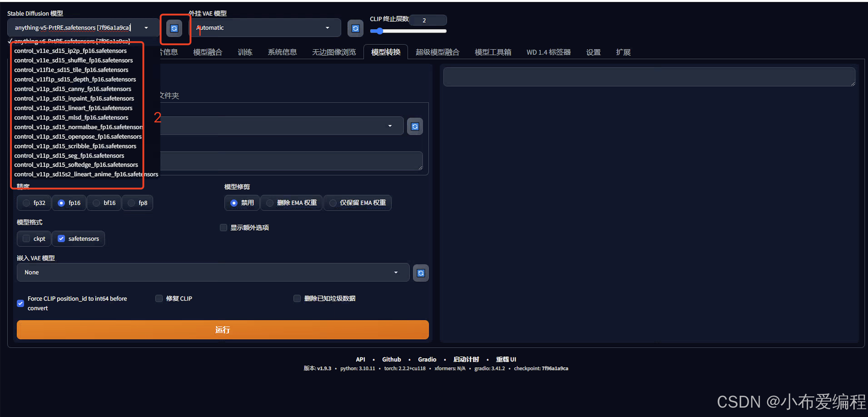This screenshot has height=417, width=868.
Task: Click the orange 运行 button
Action: (x=222, y=329)
